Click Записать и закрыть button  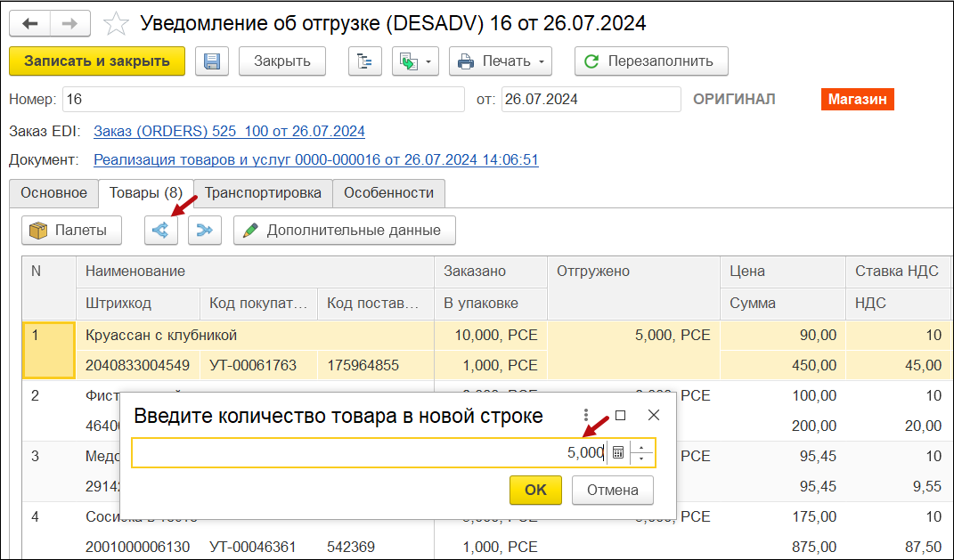(x=97, y=61)
